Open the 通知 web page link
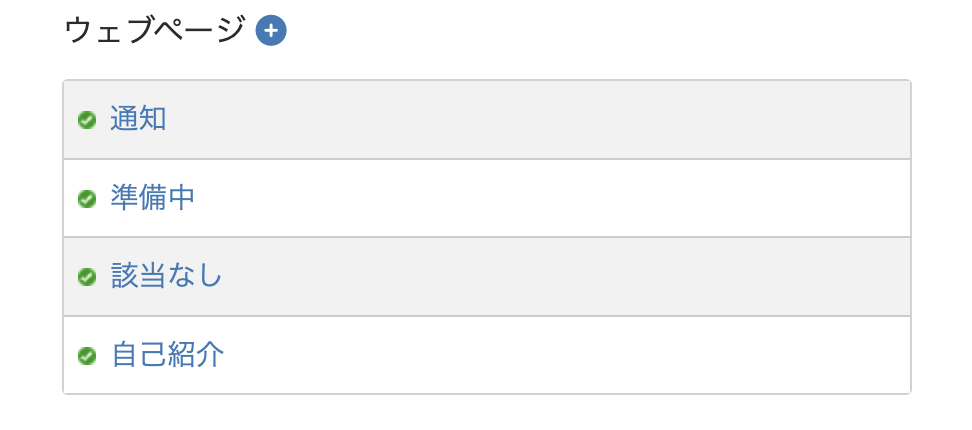The image size is (972, 430). click(138, 119)
